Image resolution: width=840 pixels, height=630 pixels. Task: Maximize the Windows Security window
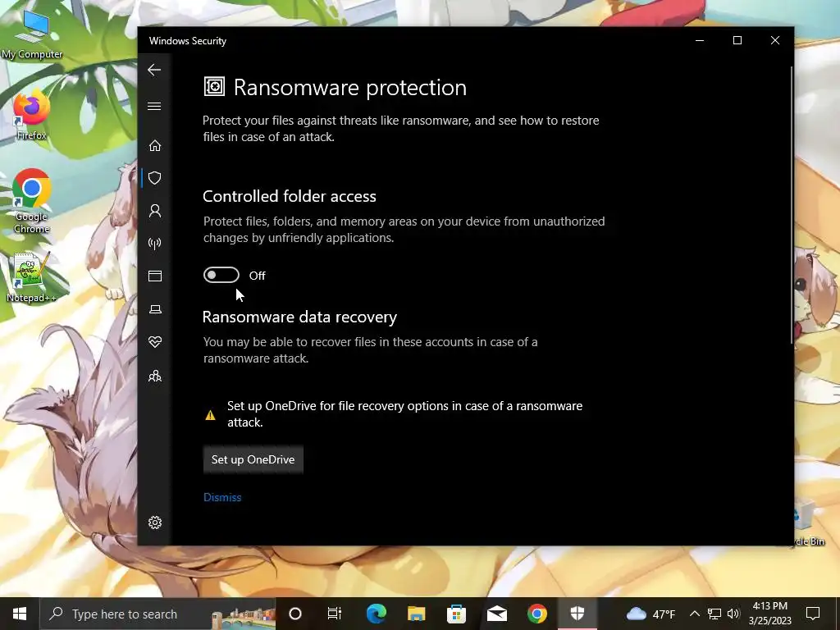click(x=737, y=41)
